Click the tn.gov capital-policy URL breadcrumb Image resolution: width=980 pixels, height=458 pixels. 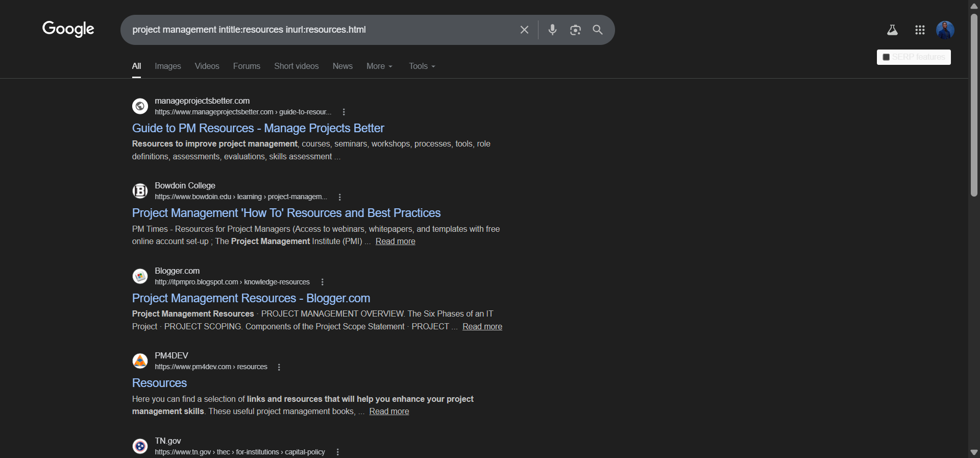click(240, 452)
